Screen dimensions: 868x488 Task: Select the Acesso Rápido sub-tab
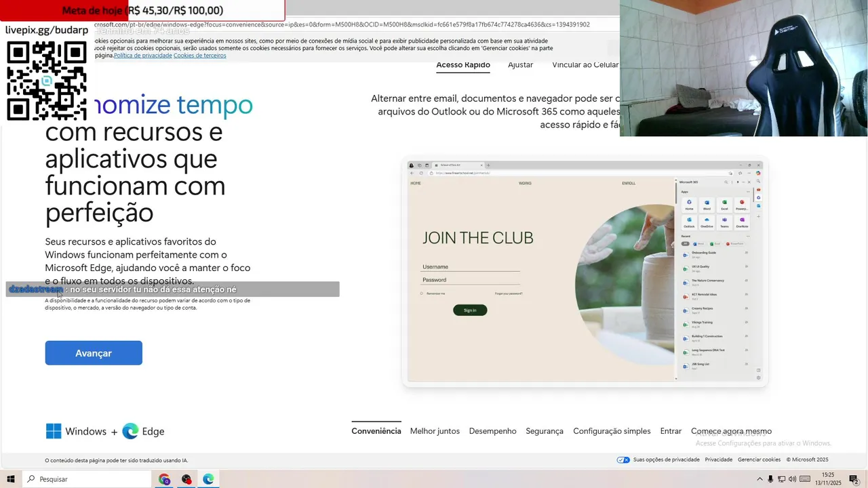click(x=463, y=65)
